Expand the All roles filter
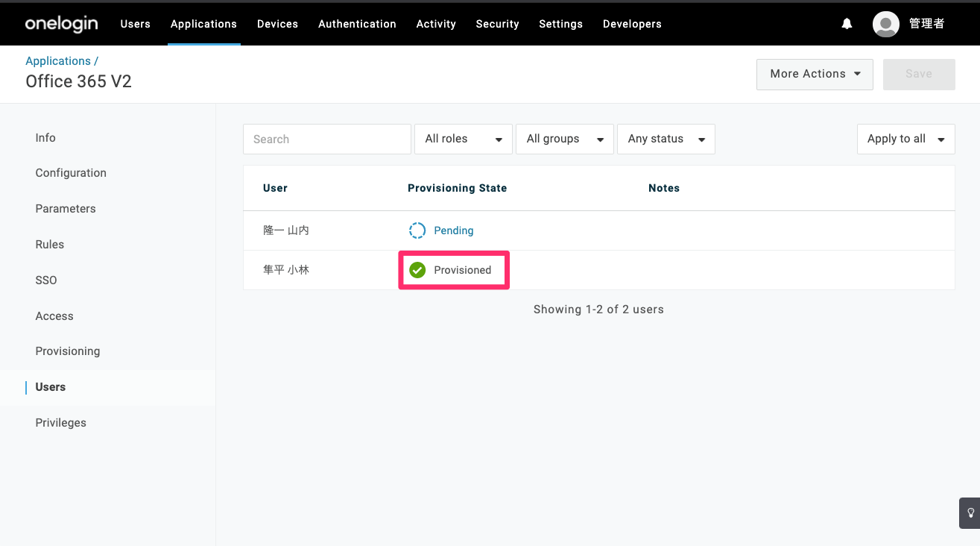 click(x=464, y=139)
